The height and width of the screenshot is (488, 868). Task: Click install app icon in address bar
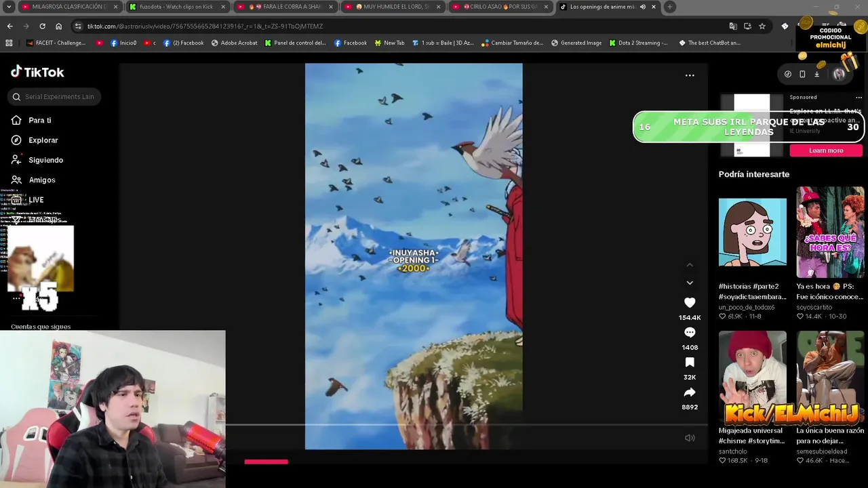click(747, 26)
